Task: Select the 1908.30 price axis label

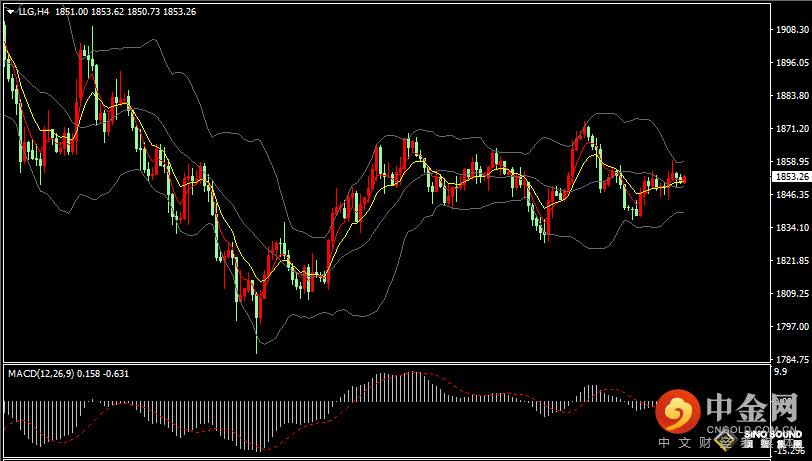Action: [x=792, y=30]
